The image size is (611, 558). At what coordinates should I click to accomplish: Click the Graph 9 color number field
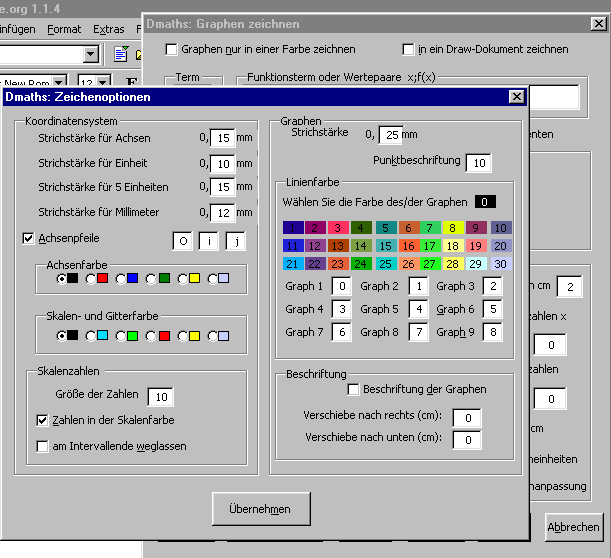point(493,332)
